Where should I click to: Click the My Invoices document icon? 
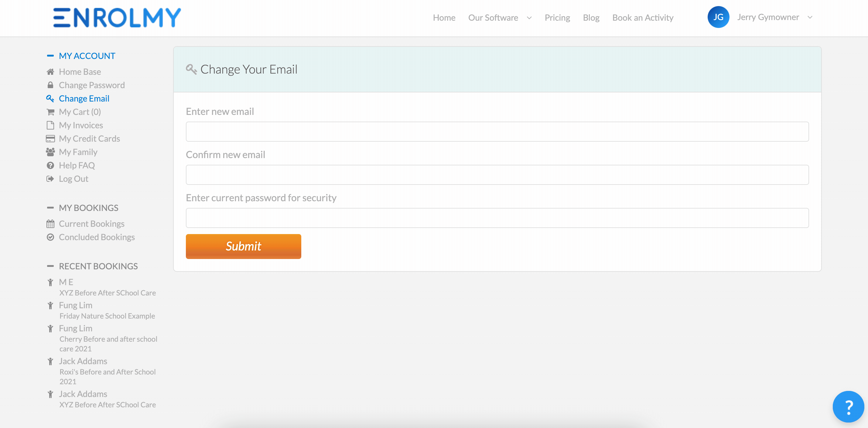[50, 125]
